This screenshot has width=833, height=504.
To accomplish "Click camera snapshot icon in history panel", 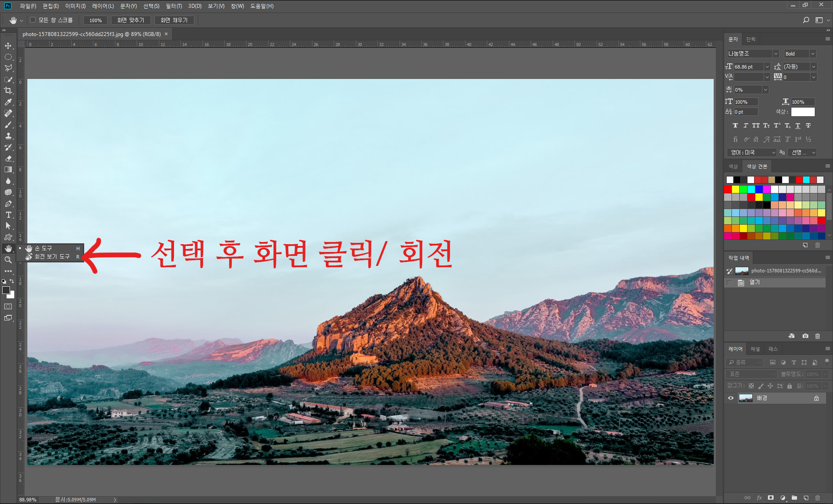I will pyautogui.click(x=805, y=336).
